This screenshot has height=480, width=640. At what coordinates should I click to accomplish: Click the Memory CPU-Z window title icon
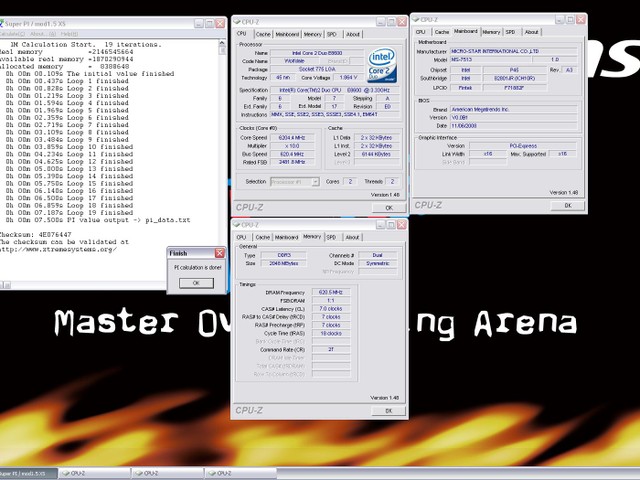(236, 224)
